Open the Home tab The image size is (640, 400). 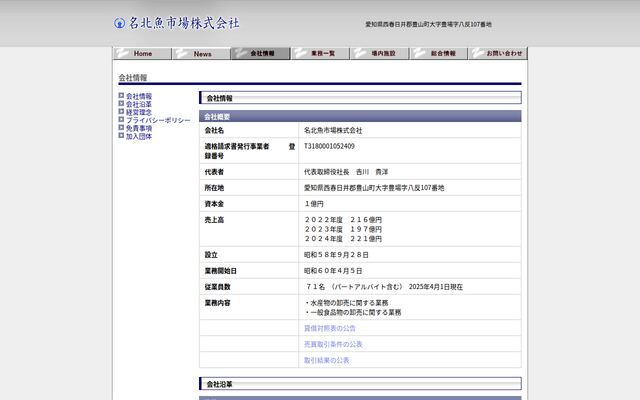(x=142, y=53)
